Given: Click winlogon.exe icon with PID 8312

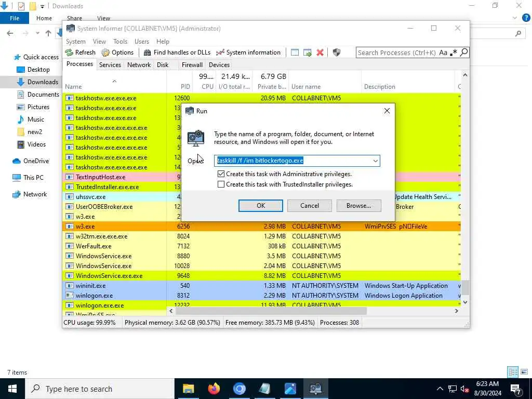Looking at the screenshot, I should coord(69,296).
